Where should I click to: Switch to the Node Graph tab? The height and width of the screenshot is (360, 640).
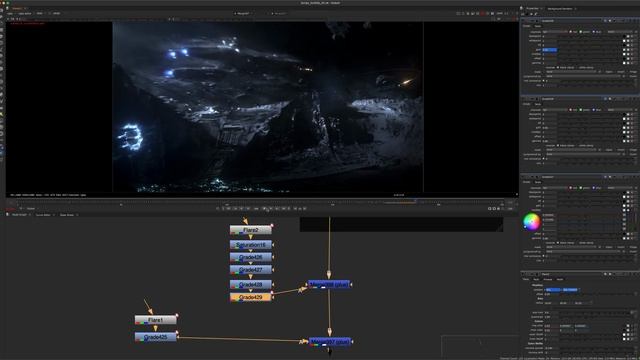[19, 215]
